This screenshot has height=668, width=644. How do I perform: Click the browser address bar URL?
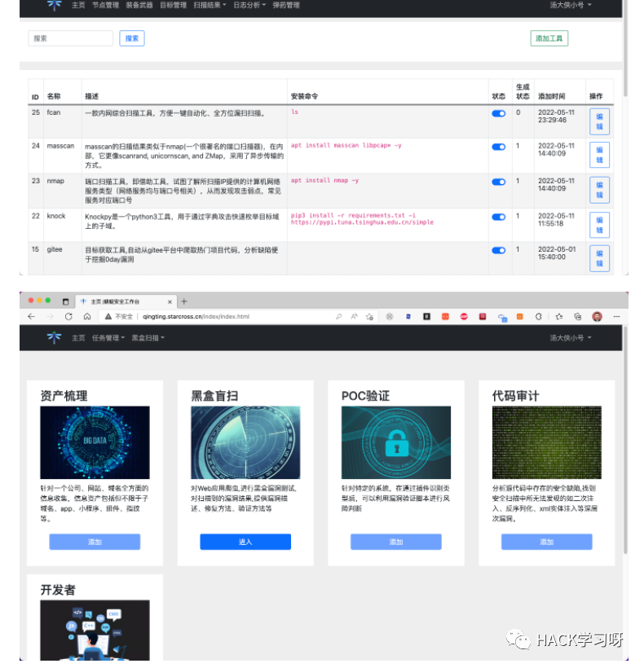coord(196,317)
